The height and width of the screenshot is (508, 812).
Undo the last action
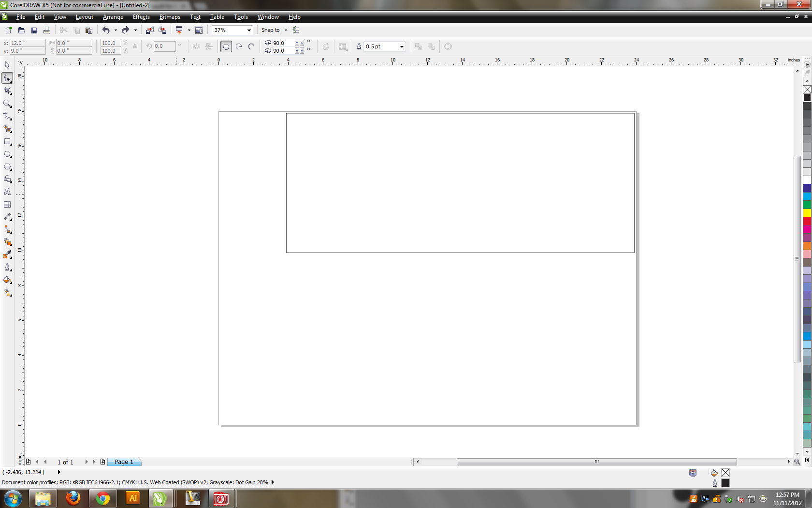(106, 30)
